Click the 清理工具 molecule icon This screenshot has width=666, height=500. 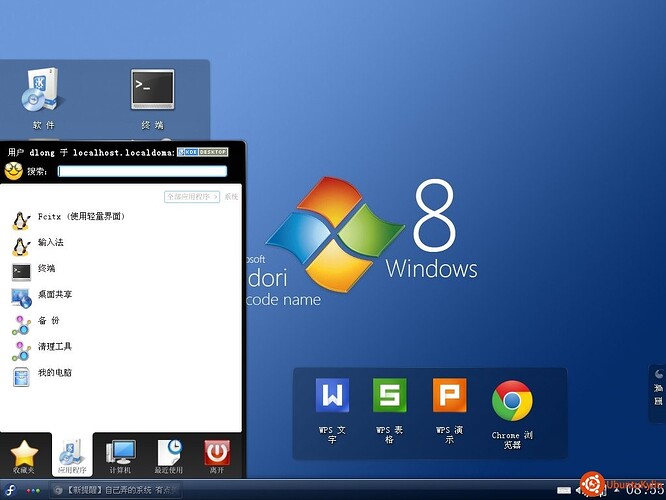[21, 351]
